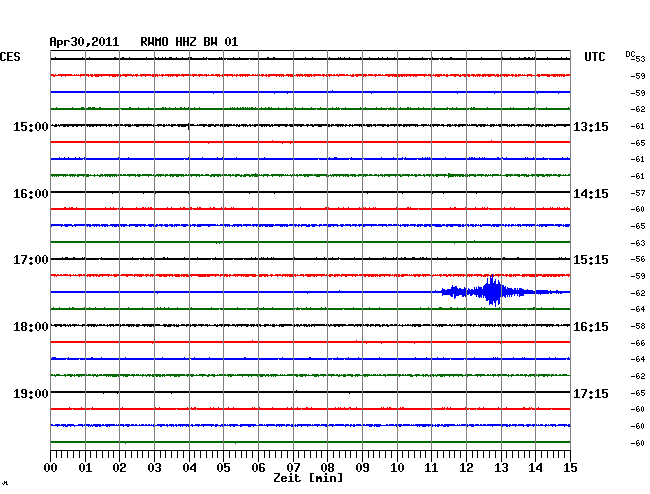Image resolution: width=650 pixels, height=494 pixels.
Task: Click minute 09 on the time axis
Action: (362, 467)
